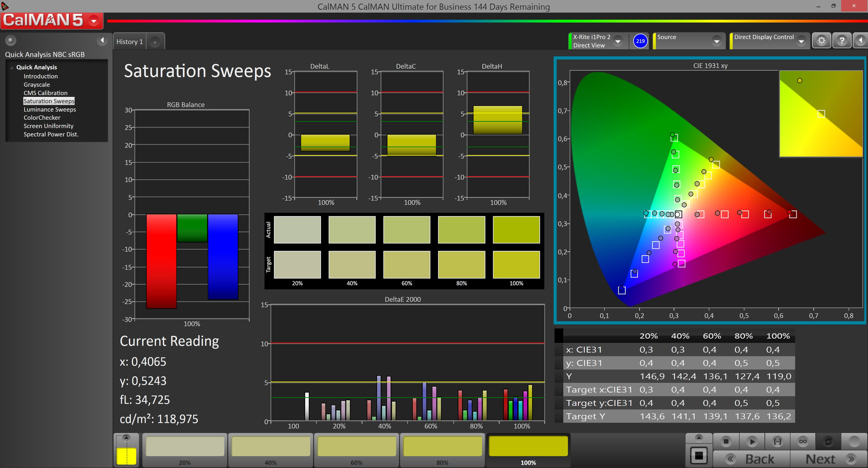Open the CalMAN 5 main menu
Screen dimensions: 868x468
94,21
